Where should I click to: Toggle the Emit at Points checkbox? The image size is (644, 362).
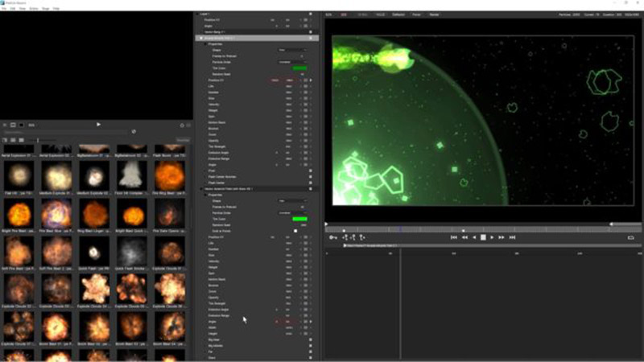[295, 231]
